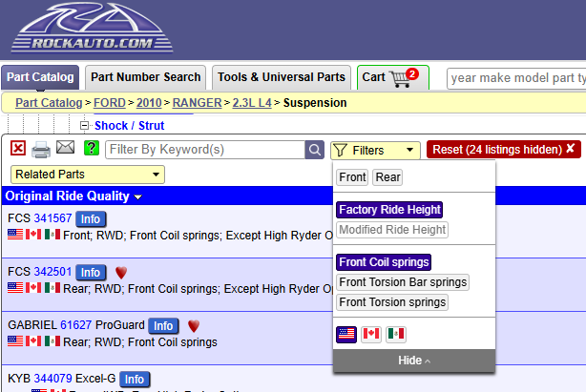The height and width of the screenshot is (392, 586).
Task: Click Part Catalog breadcrumb link
Action: (x=49, y=103)
